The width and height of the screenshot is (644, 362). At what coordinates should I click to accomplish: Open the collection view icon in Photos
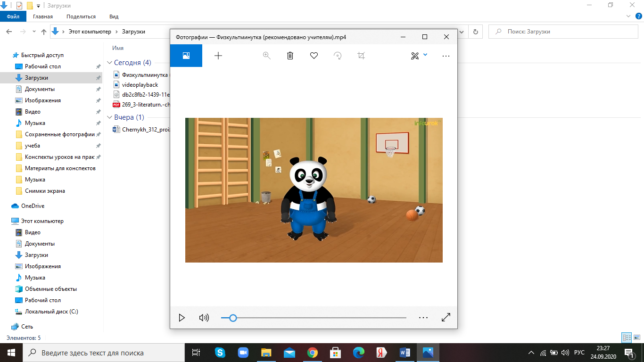[186, 56]
